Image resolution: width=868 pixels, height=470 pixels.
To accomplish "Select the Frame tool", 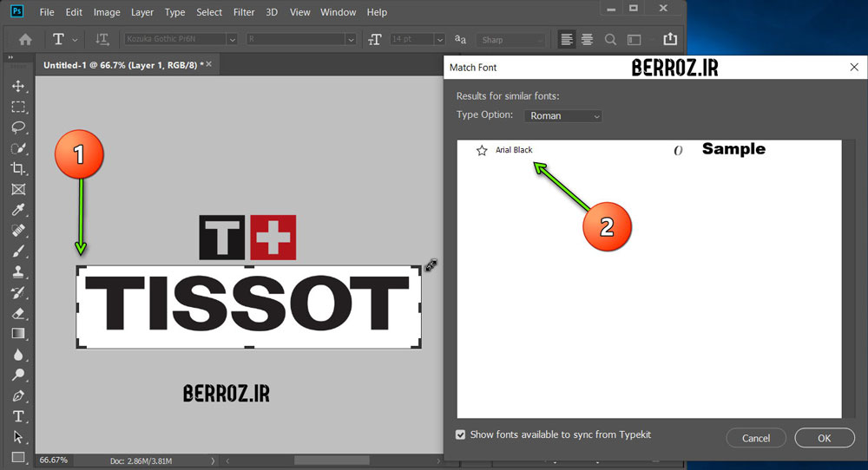I will (x=18, y=190).
